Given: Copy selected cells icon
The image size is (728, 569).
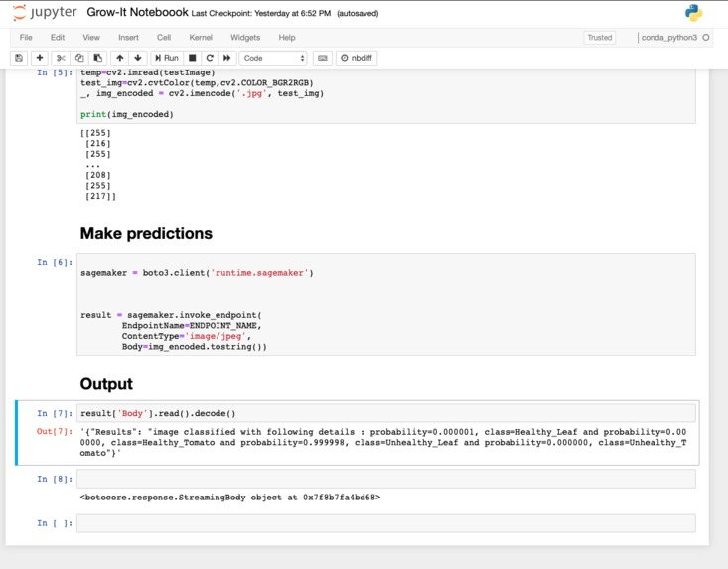Looking at the screenshot, I should tap(79, 58).
